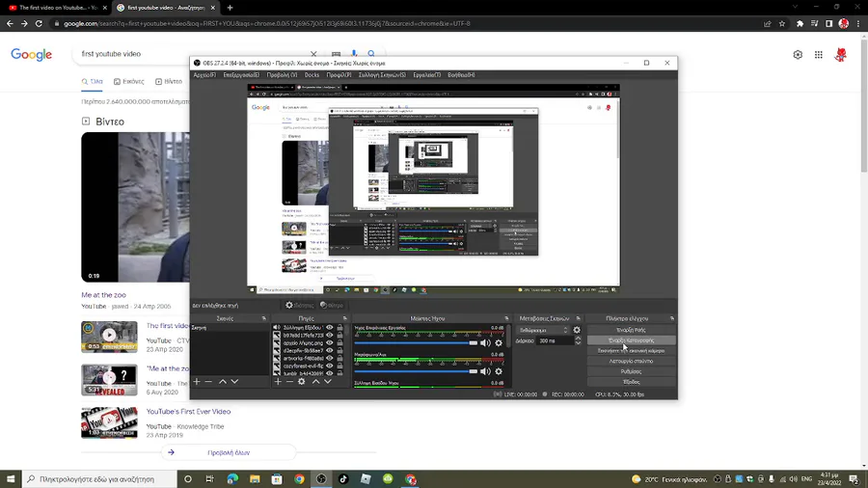Click Studio Mode button in Controls
868x488 pixels.
tap(631, 361)
